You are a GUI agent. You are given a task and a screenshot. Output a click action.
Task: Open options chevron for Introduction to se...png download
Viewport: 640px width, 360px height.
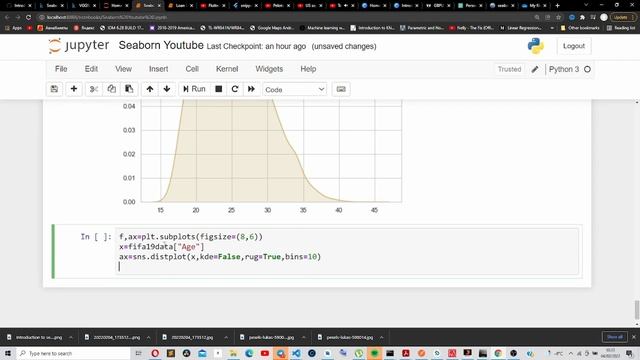(71, 337)
